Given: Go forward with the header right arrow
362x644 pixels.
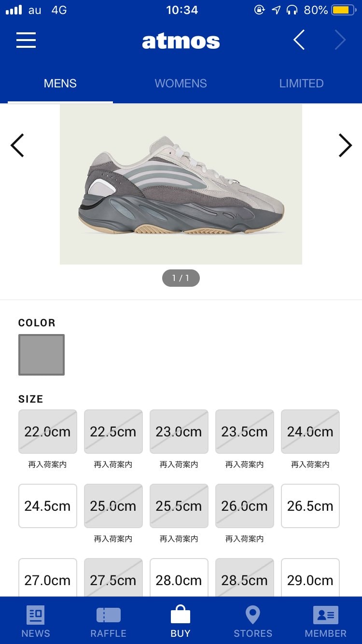Looking at the screenshot, I should click(x=340, y=40).
